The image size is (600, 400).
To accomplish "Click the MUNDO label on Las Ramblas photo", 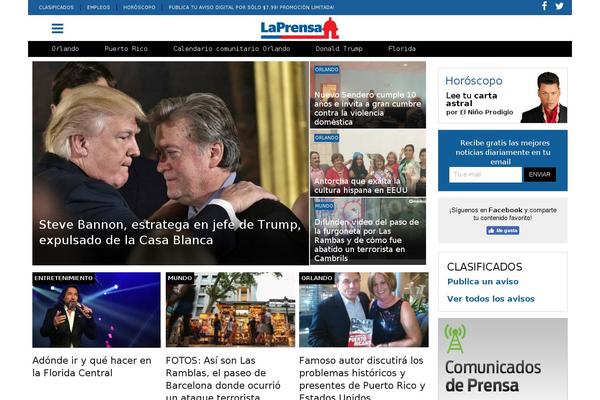I will click(x=180, y=278).
